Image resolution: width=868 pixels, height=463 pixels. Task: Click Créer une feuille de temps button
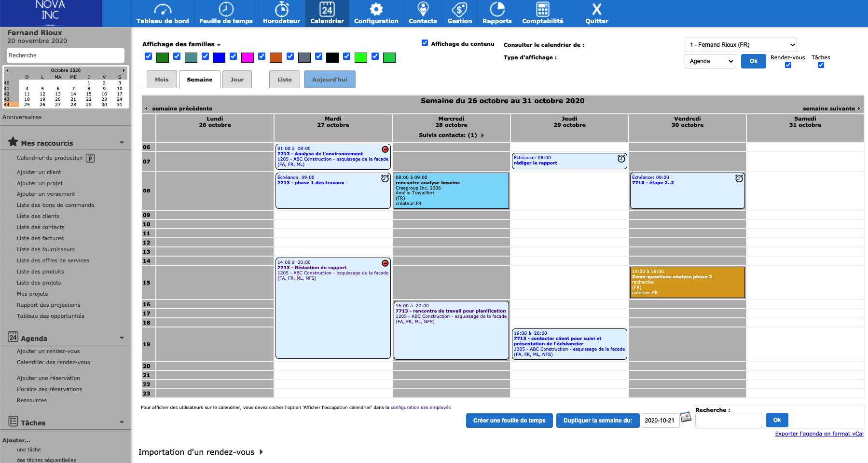[x=509, y=421]
